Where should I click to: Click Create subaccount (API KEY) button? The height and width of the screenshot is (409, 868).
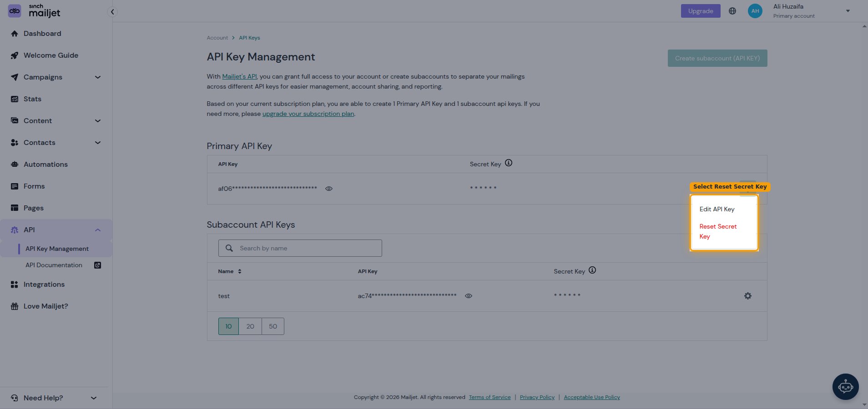(717, 58)
